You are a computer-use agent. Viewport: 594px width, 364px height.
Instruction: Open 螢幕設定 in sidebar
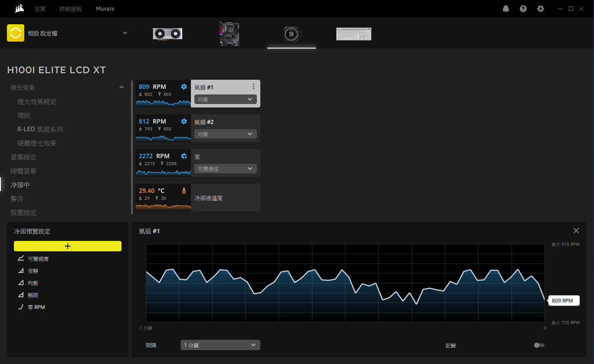pos(23,157)
